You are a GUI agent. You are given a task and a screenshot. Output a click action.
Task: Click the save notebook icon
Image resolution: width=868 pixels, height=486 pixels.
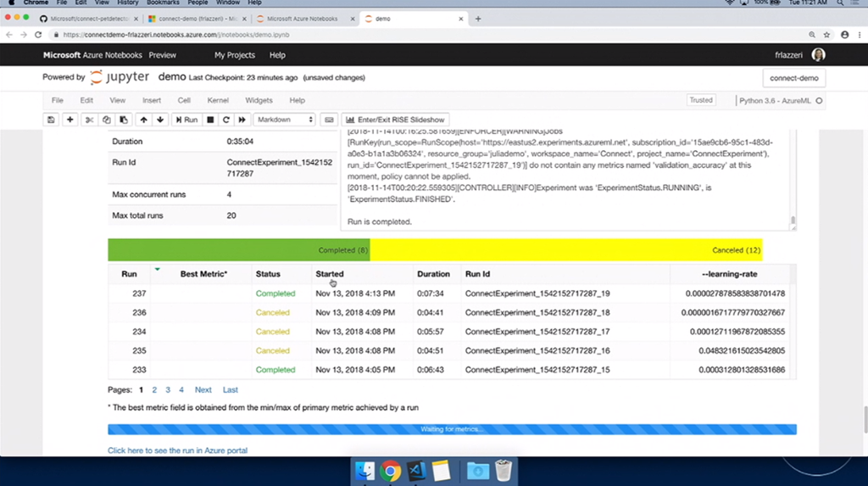(52, 120)
